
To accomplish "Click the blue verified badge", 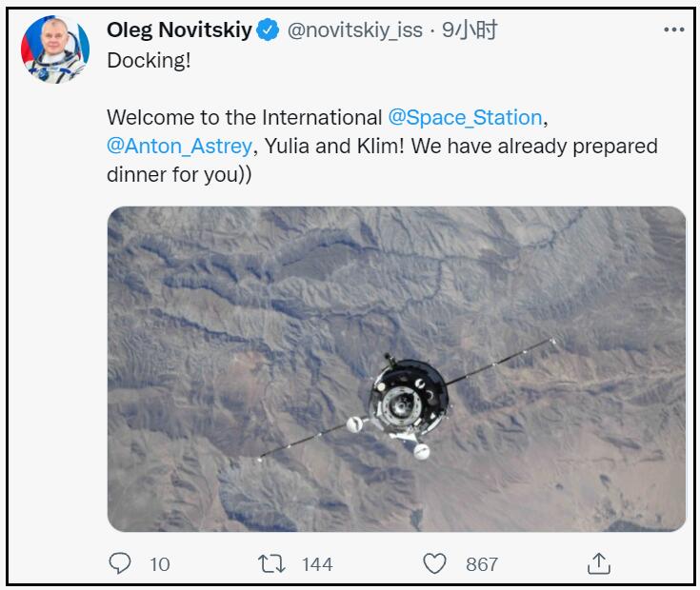I will coord(268,30).
